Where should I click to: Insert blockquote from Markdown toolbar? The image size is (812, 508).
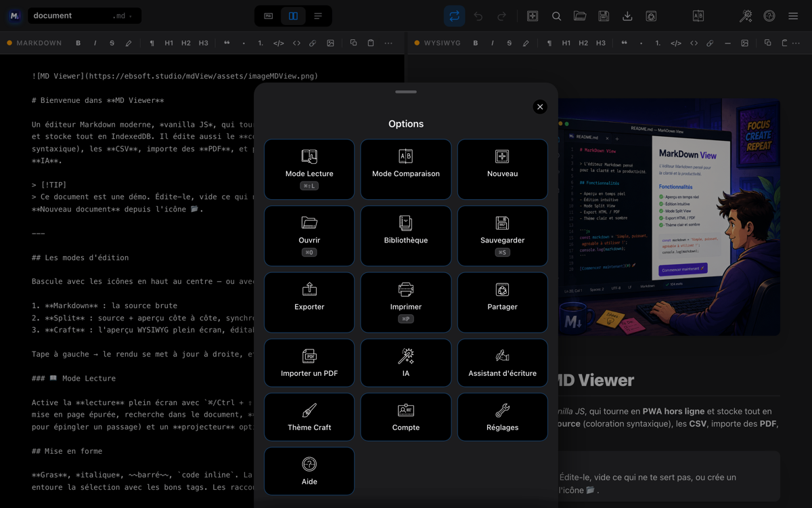click(x=227, y=43)
